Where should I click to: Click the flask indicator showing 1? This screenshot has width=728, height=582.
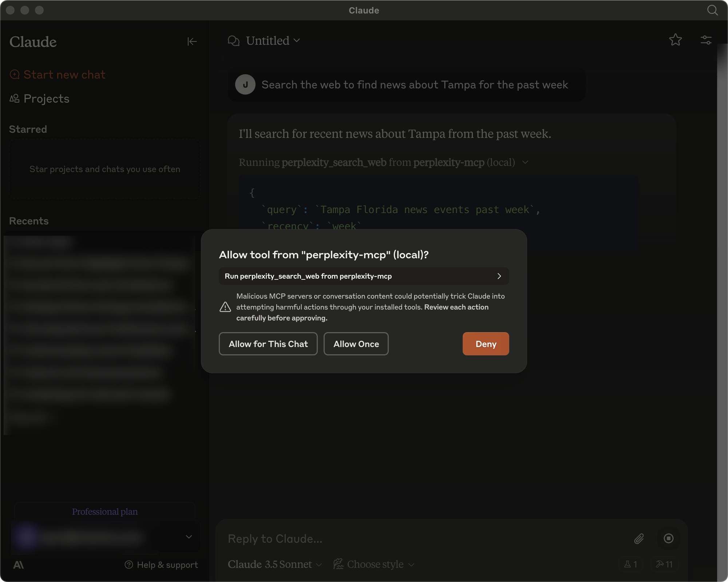click(630, 564)
